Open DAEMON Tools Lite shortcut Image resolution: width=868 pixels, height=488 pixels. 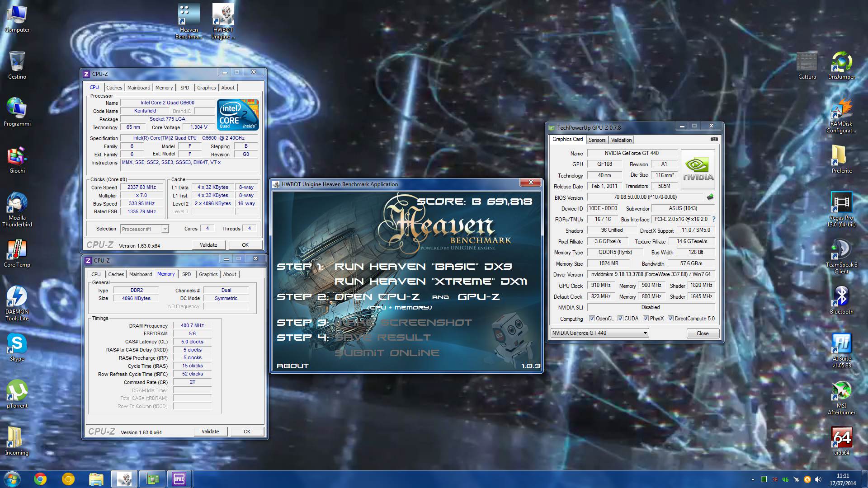coord(17,303)
